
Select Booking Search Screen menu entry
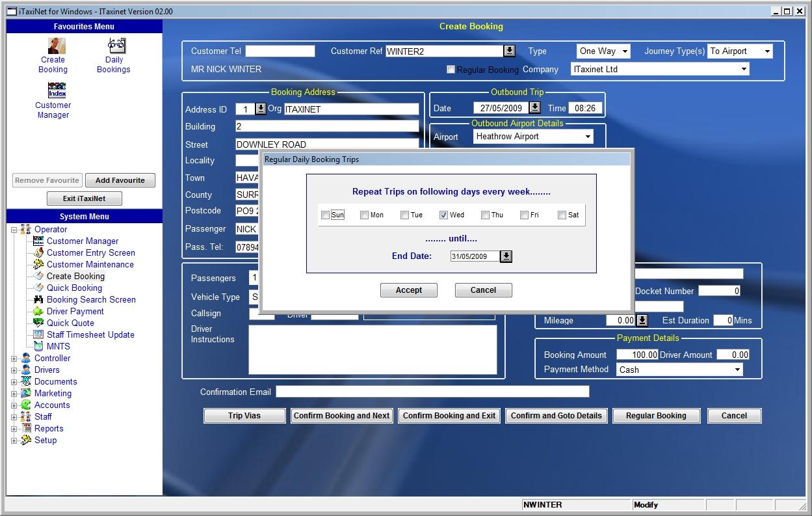(91, 299)
